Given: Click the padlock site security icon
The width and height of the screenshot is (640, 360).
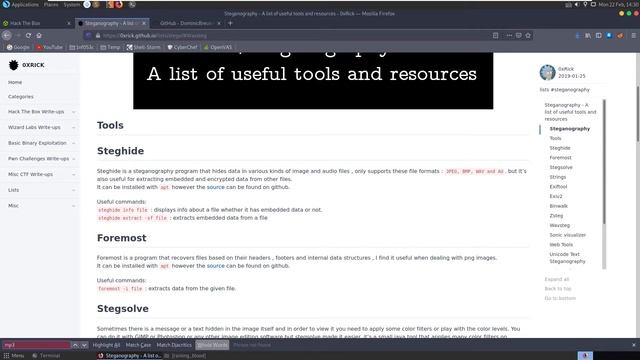Looking at the screenshot, I should pyautogui.click(x=98, y=36).
